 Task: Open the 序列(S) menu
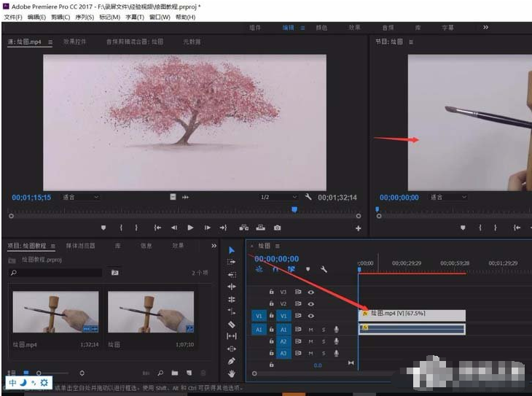[x=86, y=17]
